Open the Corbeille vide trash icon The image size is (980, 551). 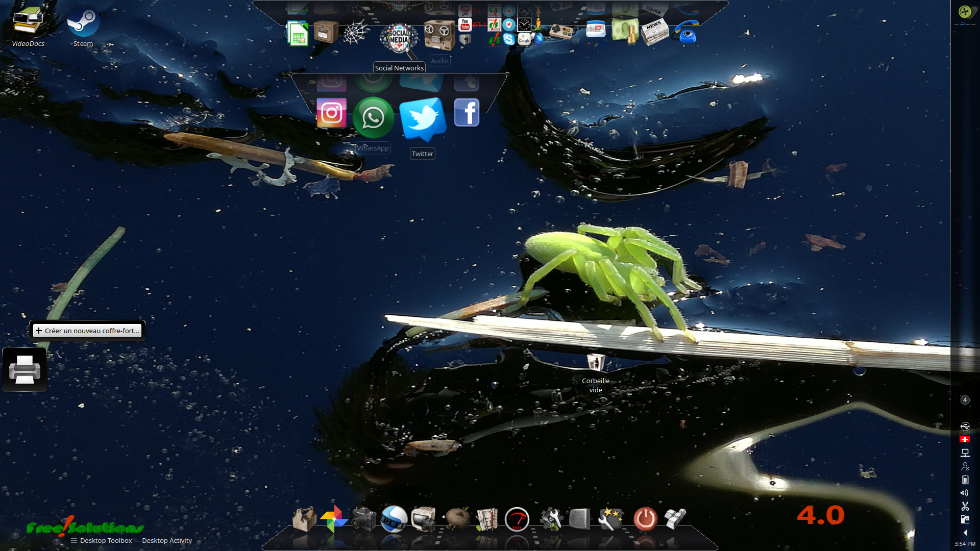595,363
